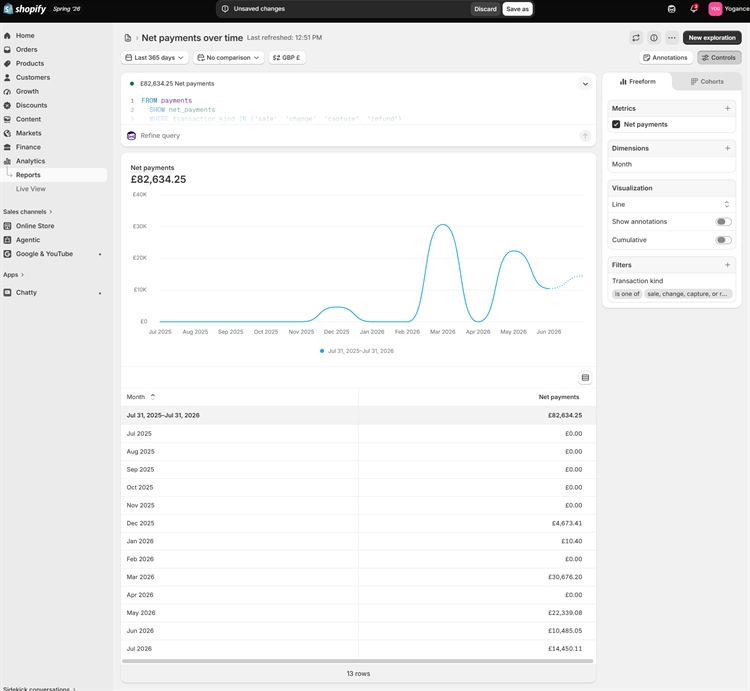Click the table columns icon above the table
The height and width of the screenshot is (691, 750).
pyautogui.click(x=585, y=378)
